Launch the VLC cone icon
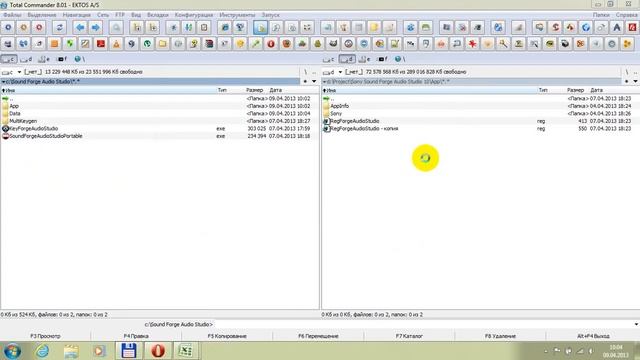This screenshot has height=360, width=640. 116,44
